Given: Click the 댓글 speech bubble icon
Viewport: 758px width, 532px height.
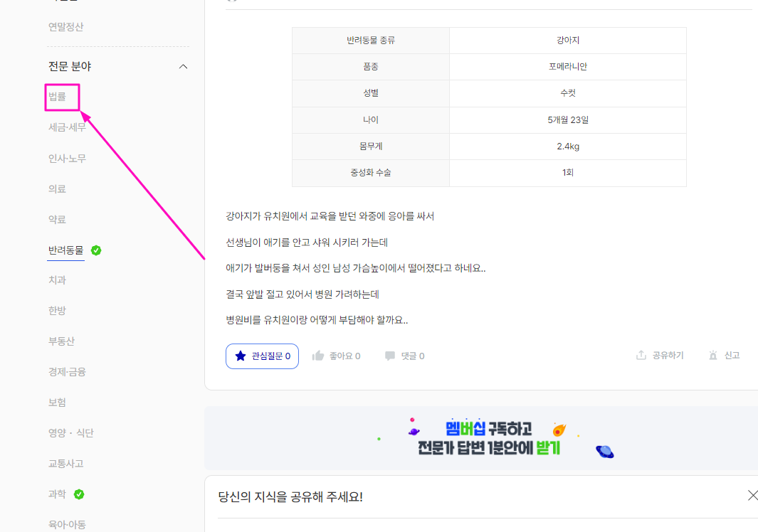Looking at the screenshot, I should pyautogui.click(x=390, y=356).
